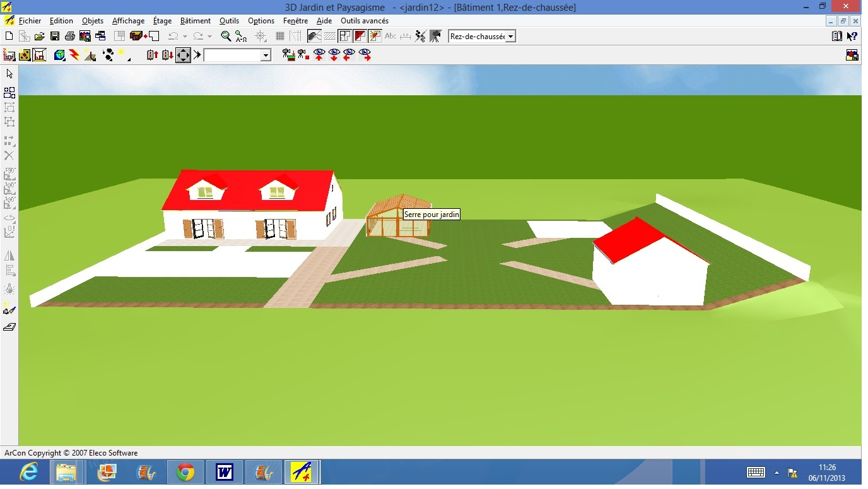Toggle the grid display button
868x489 pixels.
[280, 37]
